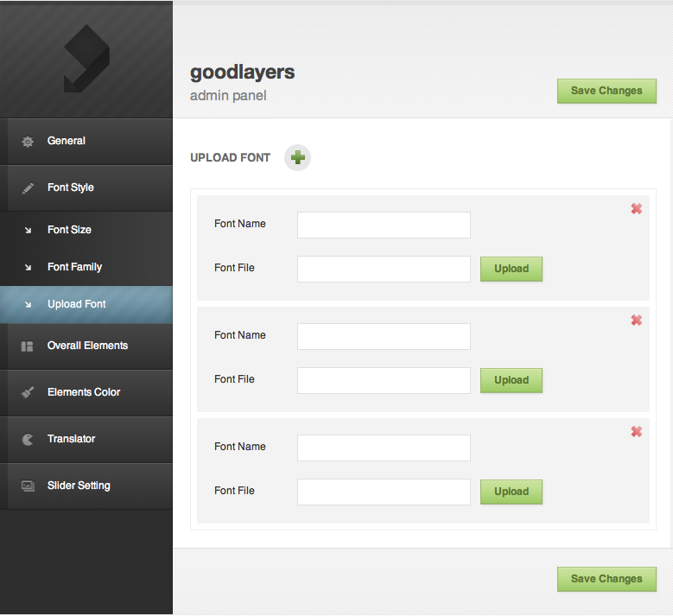Image resolution: width=673 pixels, height=616 pixels.
Task: Open the Slider Setting section
Action: pos(79,486)
